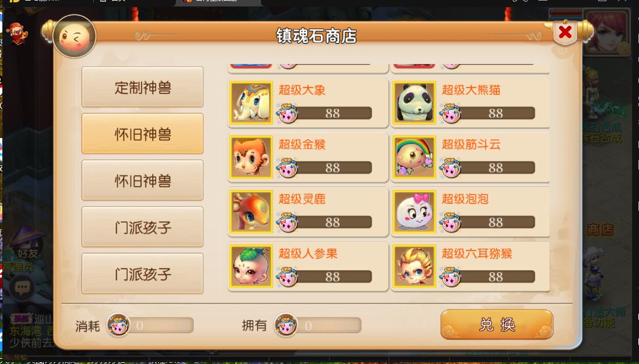Switch to the highlighted 怀旧神兽 tab
This screenshot has width=639, height=364.
click(x=142, y=133)
